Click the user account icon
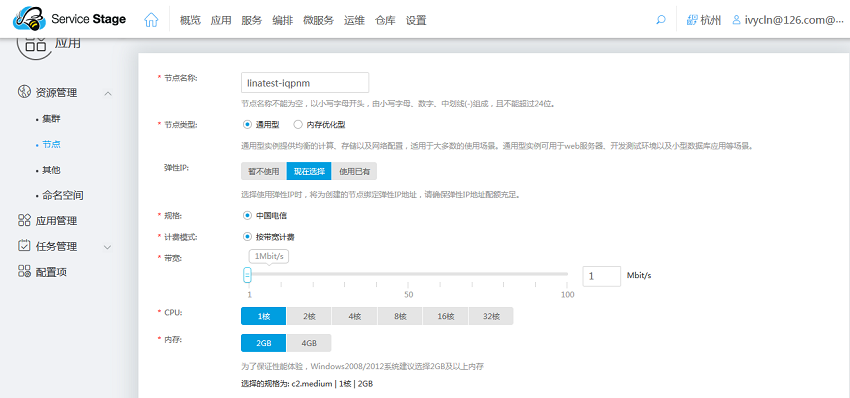 coord(736,20)
